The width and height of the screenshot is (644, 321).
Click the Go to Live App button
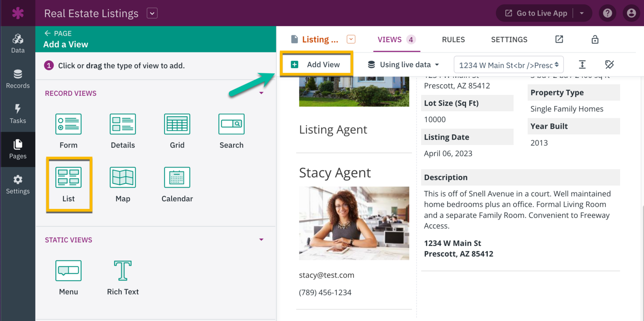(x=536, y=13)
